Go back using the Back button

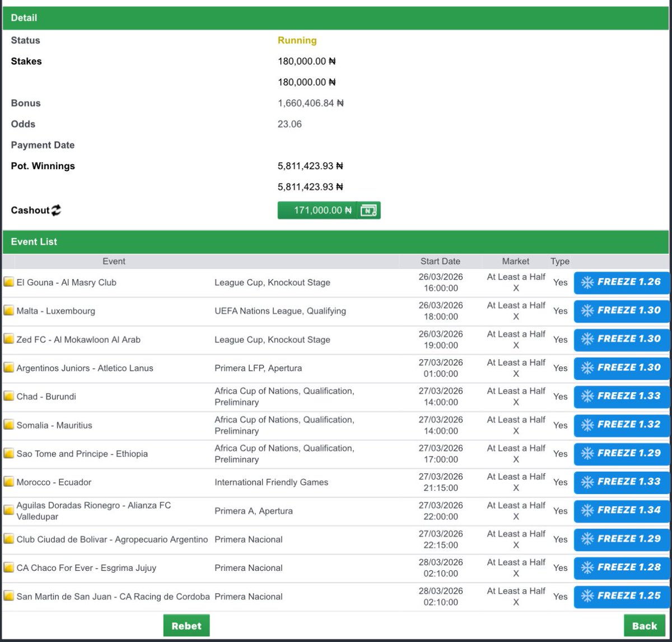click(645, 626)
